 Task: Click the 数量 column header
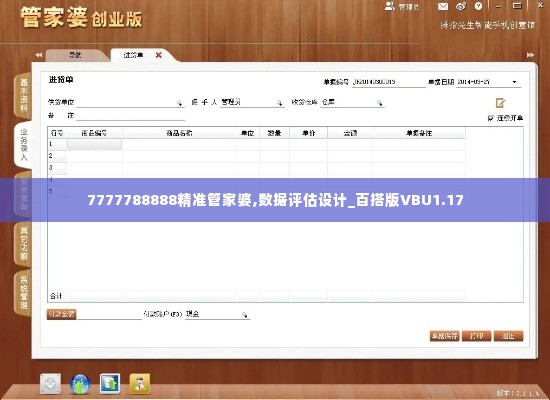pos(274,133)
